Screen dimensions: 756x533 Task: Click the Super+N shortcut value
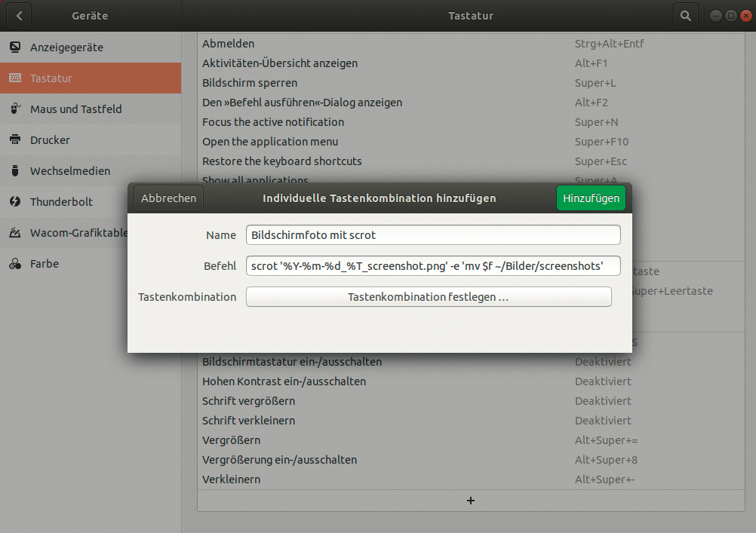tap(596, 122)
